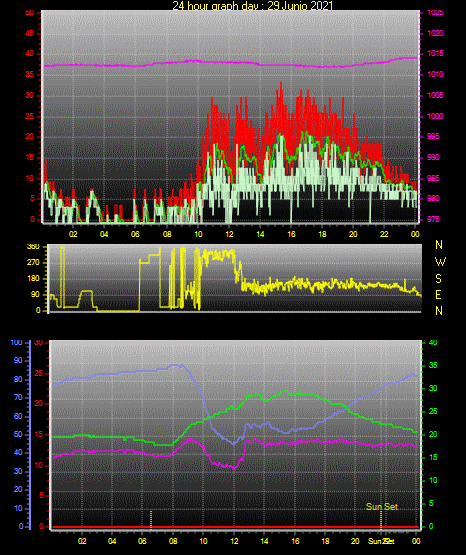Viewport: 466px width, 555px height.
Task: Click the 'Sun Set' label in the bottom graph
Action: (x=382, y=507)
